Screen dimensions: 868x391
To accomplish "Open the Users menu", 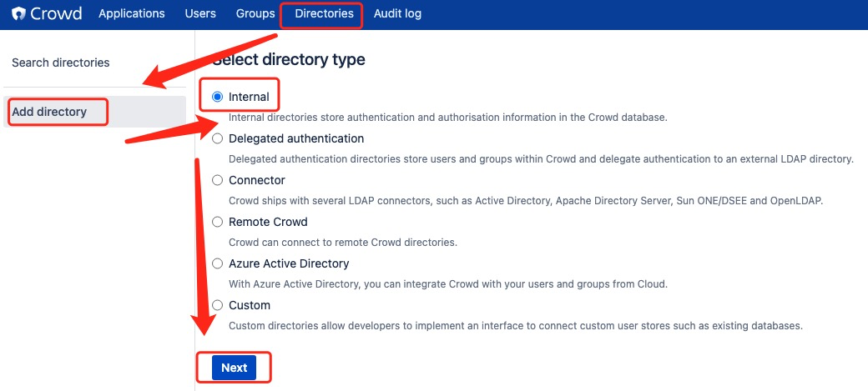I will (x=200, y=13).
